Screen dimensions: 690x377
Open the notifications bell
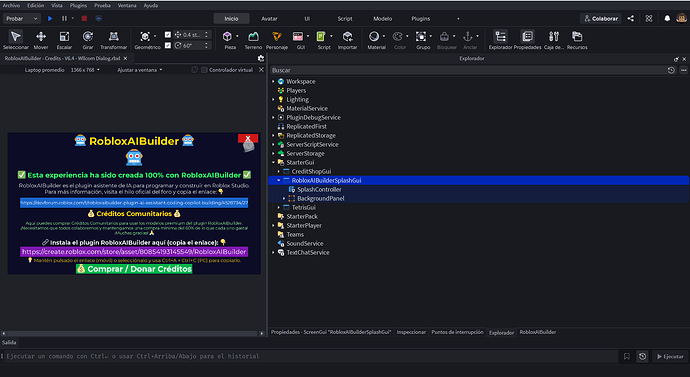[x=667, y=18]
